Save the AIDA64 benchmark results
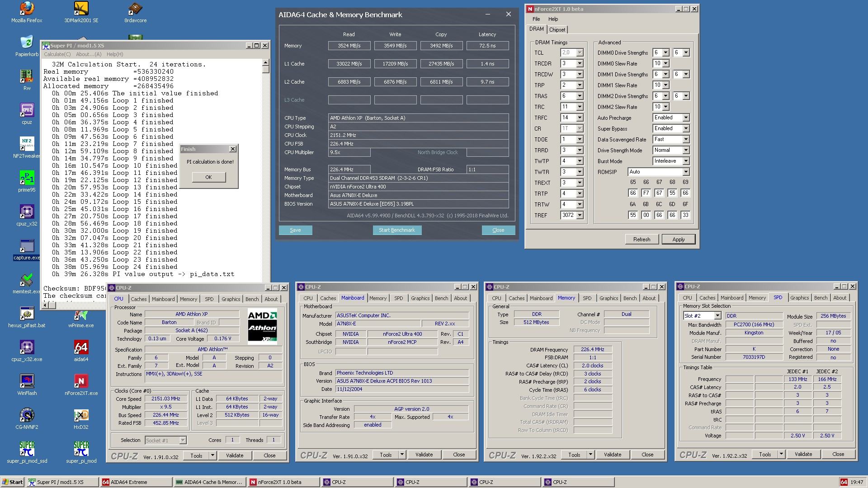The width and height of the screenshot is (868, 488). click(x=295, y=230)
